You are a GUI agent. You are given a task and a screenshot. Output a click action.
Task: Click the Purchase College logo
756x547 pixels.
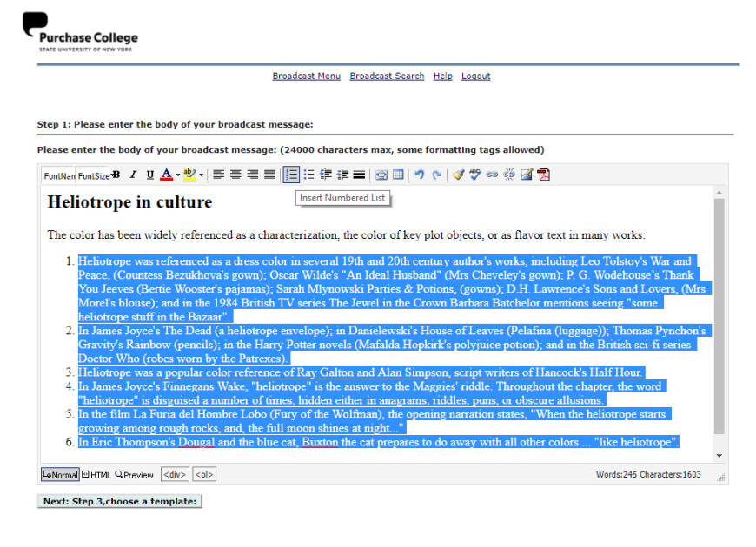[81, 32]
